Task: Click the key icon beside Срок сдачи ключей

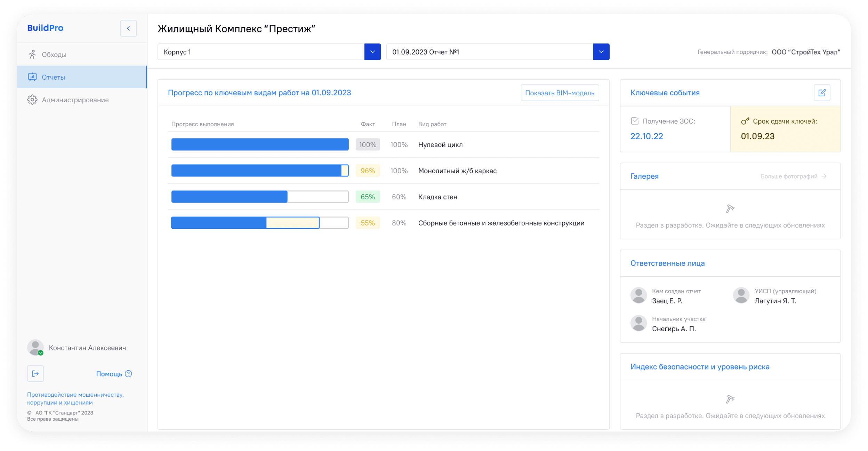Action: (745, 121)
